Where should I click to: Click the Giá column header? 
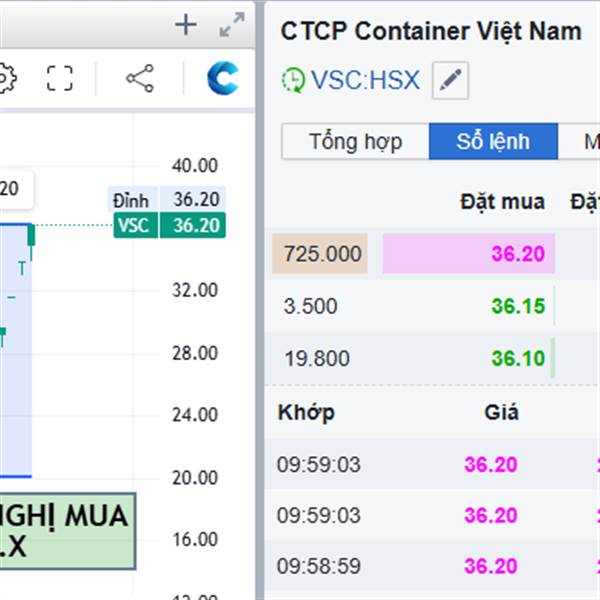click(x=501, y=412)
